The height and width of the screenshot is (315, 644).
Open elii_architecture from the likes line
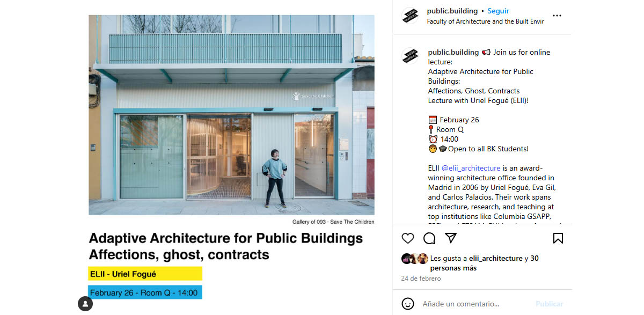pos(495,258)
